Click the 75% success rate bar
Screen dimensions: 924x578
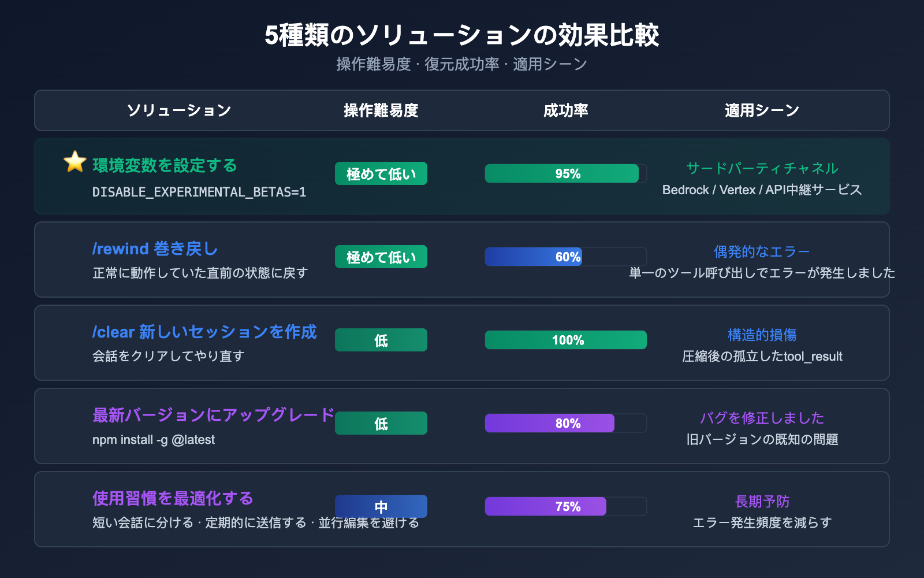(546, 506)
